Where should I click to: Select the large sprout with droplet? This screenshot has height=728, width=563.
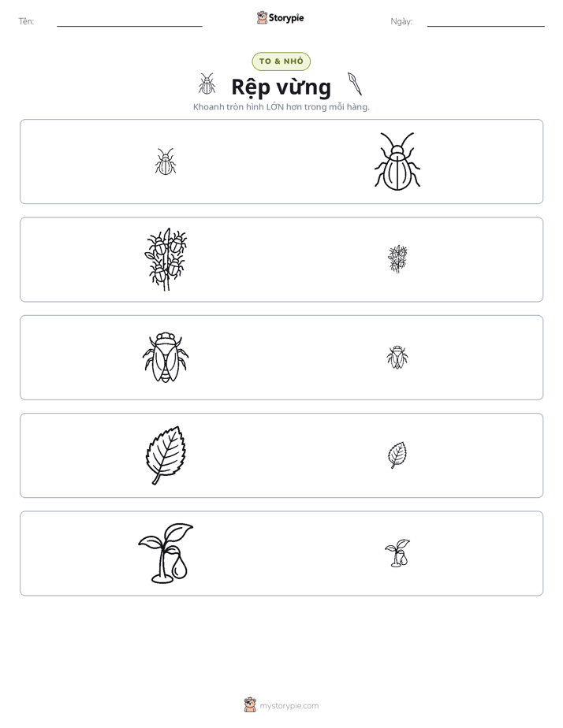pos(166,553)
